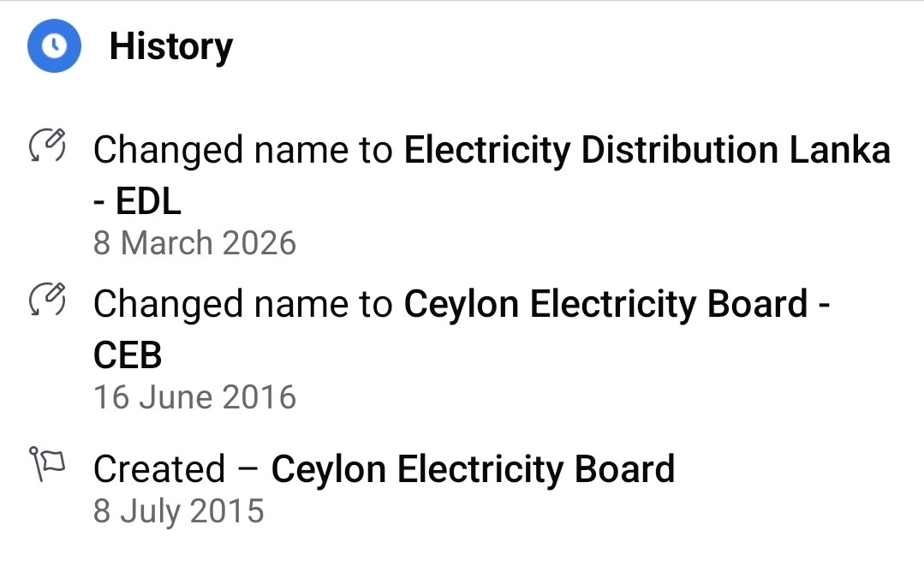Click "Changed name to" in the 2016 entry

tap(242, 305)
